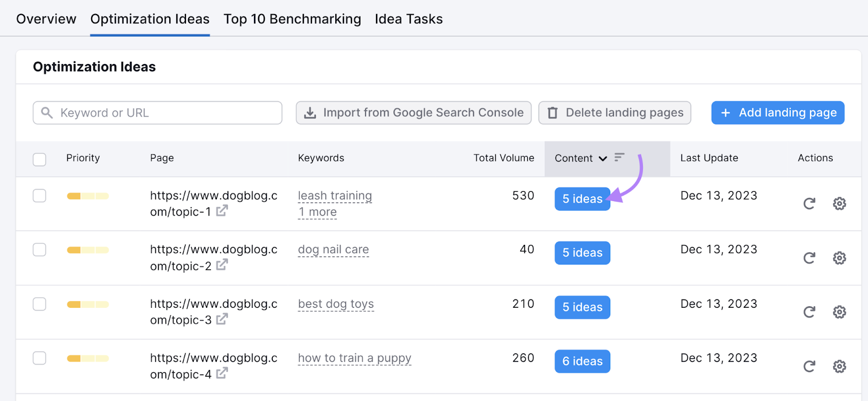Open topic-3 URL external link icon

coord(222,320)
